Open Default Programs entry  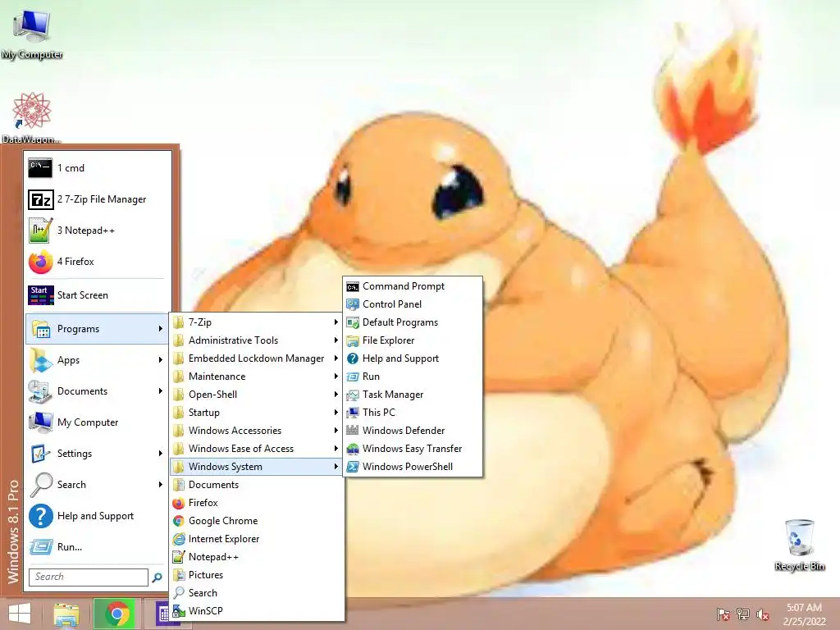413,322
